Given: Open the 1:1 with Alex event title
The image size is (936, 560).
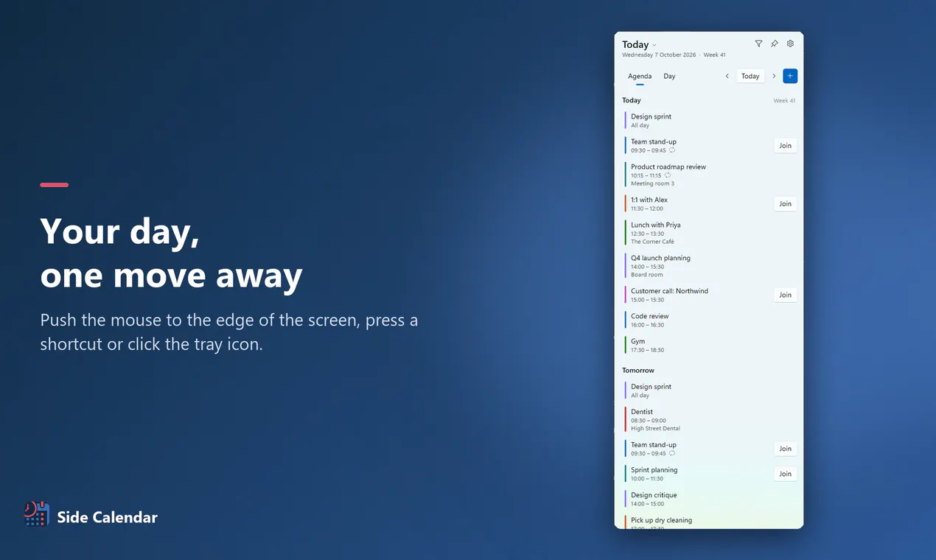Looking at the screenshot, I should tap(649, 200).
